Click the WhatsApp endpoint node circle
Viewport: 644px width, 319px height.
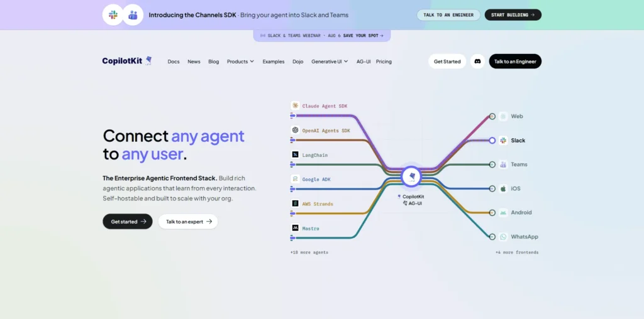(x=492, y=237)
